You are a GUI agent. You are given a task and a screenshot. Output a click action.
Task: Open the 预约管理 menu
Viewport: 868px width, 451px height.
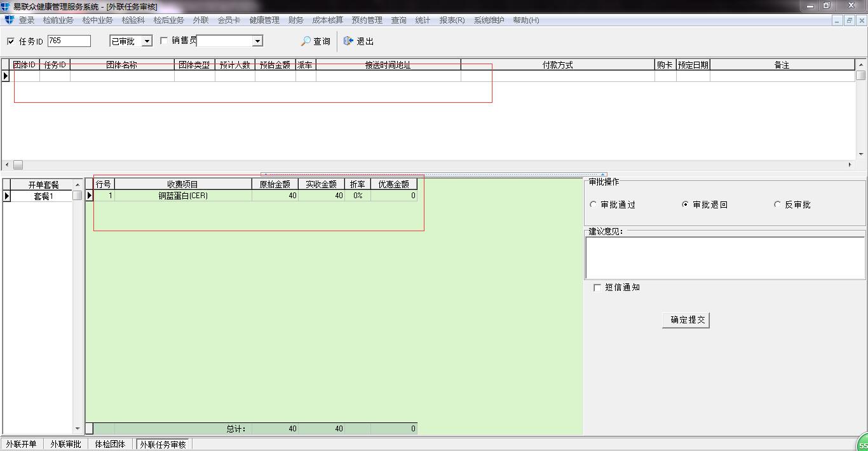367,20
